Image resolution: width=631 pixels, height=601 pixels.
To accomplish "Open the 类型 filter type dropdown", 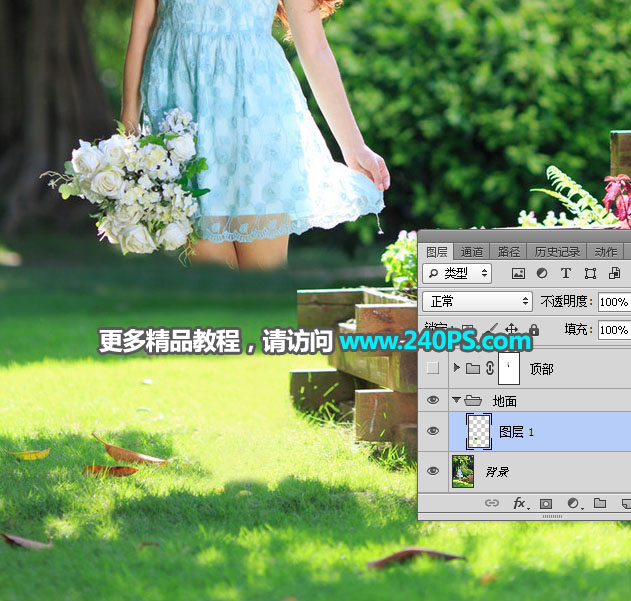I will [x=457, y=274].
